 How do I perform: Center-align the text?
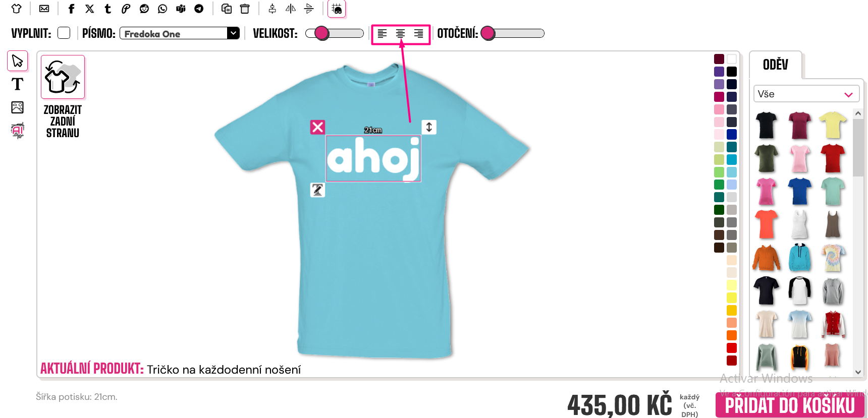pos(401,34)
